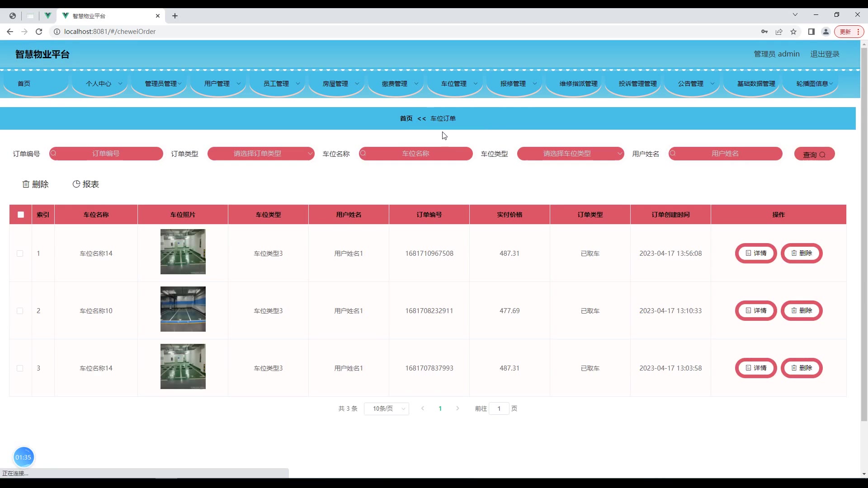Bookmark the page with the star icon
This screenshot has width=868, height=488.
tap(793, 32)
